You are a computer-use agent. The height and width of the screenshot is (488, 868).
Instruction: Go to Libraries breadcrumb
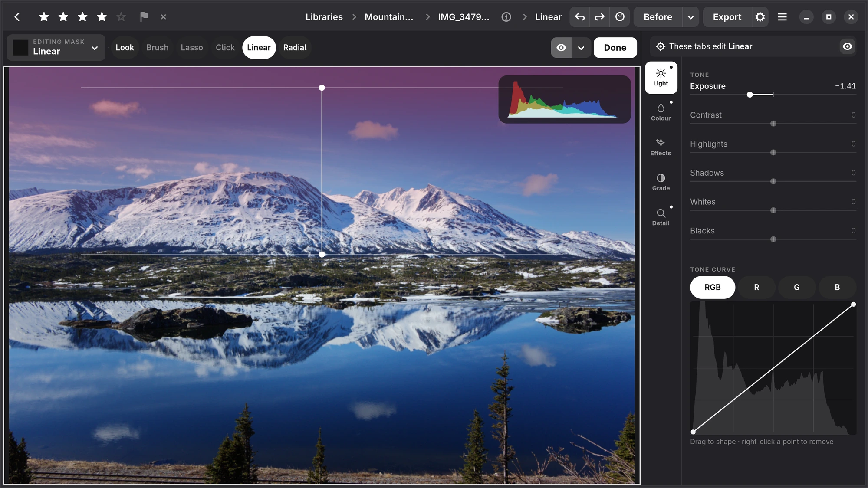324,17
